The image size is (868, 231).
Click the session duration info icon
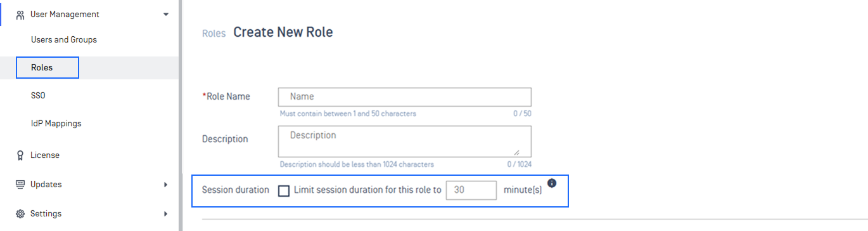click(x=552, y=183)
